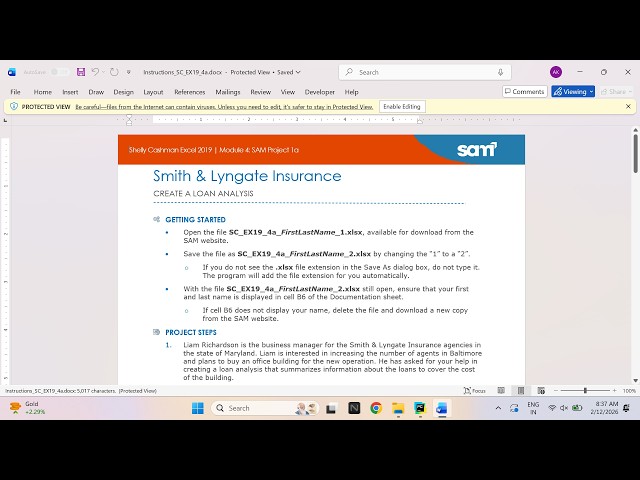
Task: Open the Viewing mode dropdown
Action: (x=573, y=91)
